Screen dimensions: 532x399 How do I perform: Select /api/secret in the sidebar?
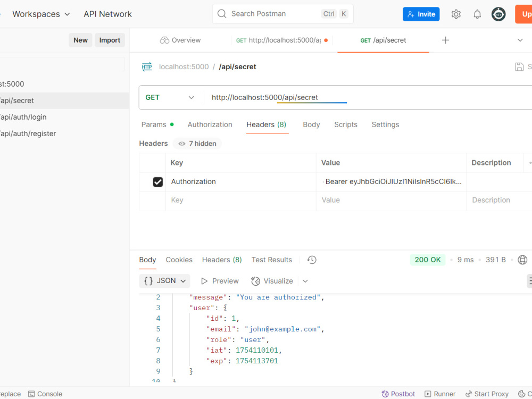(x=64, y=101)
